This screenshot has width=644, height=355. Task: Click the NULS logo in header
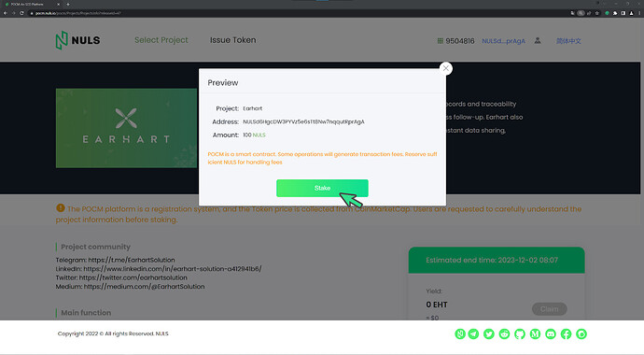77,40
